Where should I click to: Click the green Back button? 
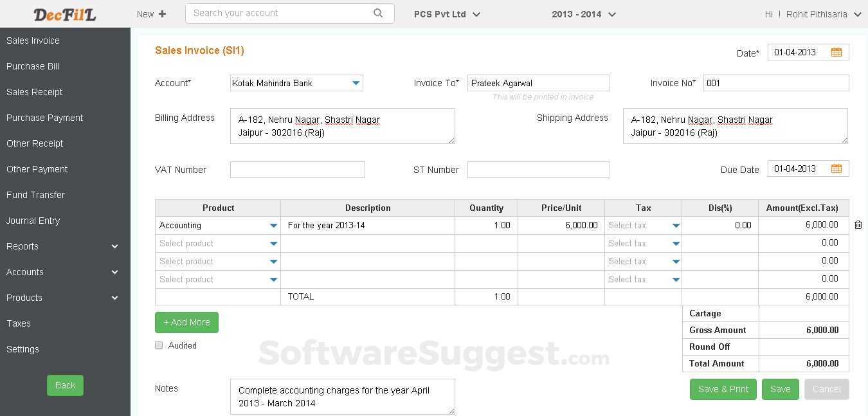pyautogui.click(x=65, y=385)
